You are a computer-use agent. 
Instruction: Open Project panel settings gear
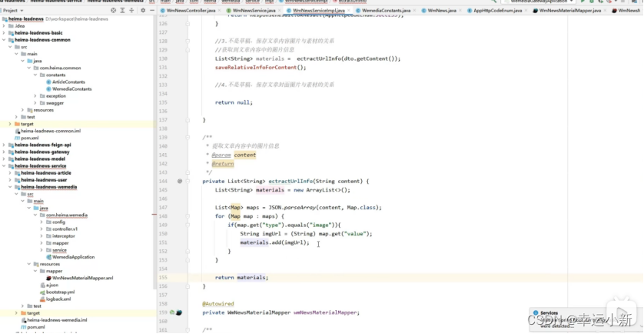(142, 10)
